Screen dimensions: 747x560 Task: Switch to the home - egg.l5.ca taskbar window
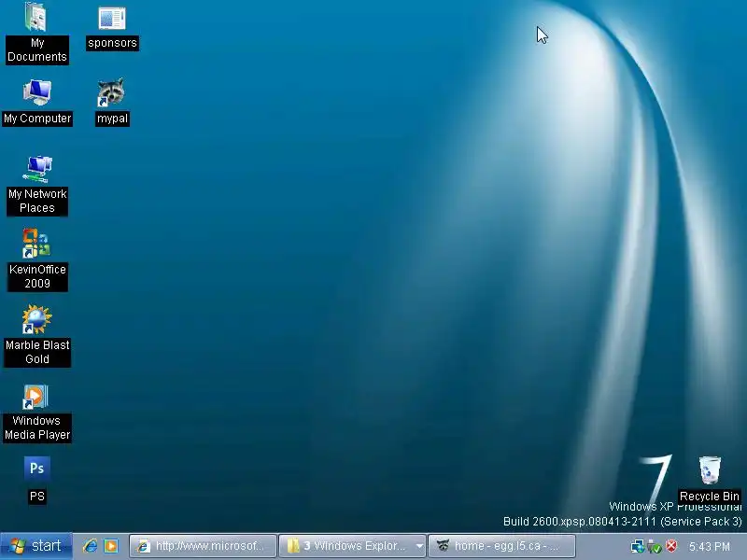tap(501, 546)
